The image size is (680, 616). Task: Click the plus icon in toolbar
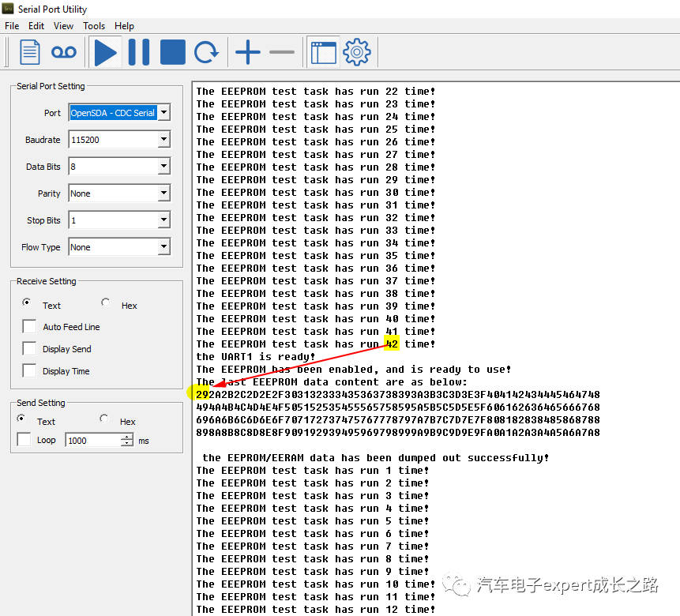248,53
